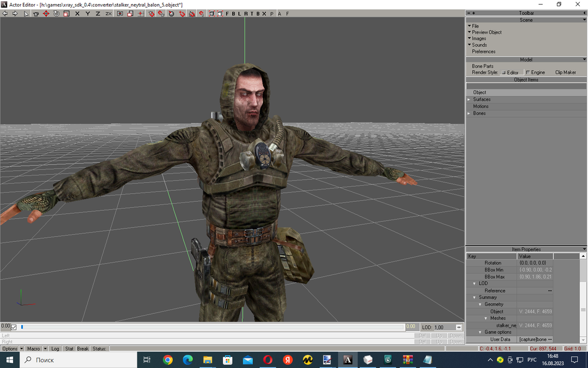This screenshot has width=588, height=368.
Task: Select the Rotate tool icon
Action: (56, 14)
